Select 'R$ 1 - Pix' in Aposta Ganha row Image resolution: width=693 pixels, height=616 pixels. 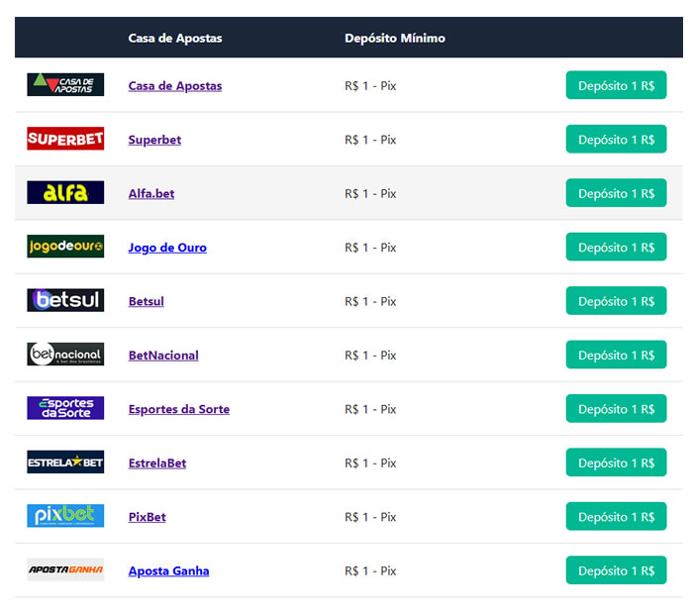370,571
